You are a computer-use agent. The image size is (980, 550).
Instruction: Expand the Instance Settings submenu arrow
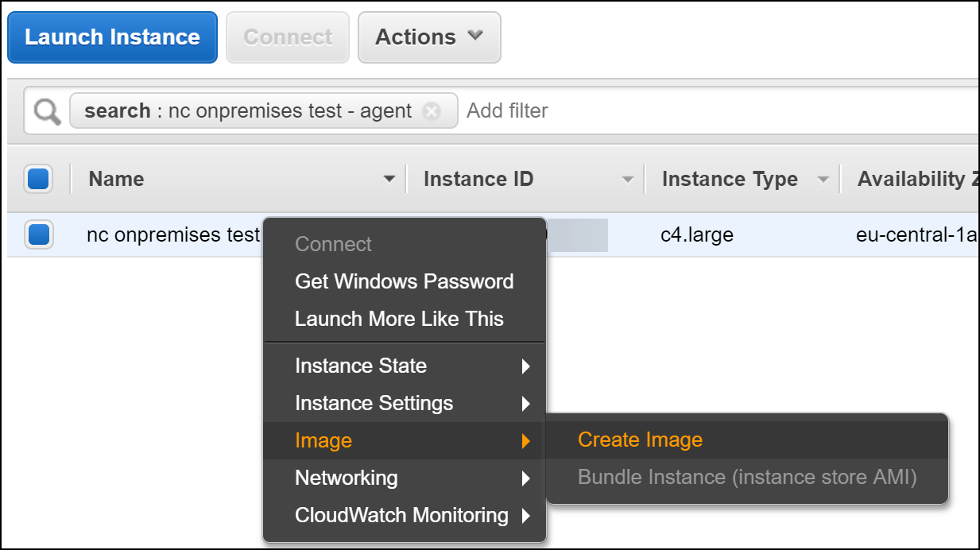pos(525,404)
